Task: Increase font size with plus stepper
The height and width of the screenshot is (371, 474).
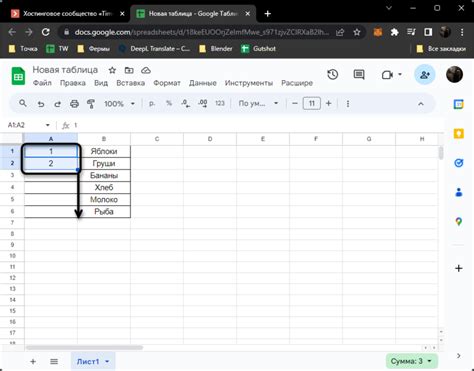Action: (328, 103)
